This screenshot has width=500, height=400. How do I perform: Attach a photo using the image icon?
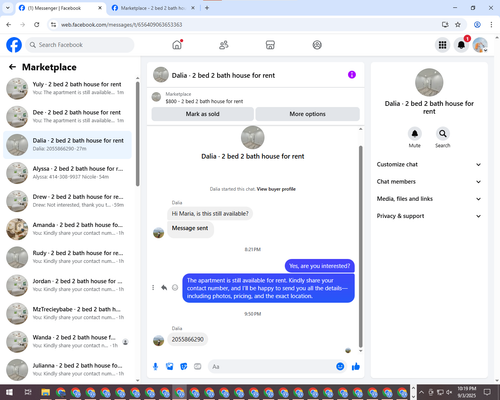(x=170, y=367)
